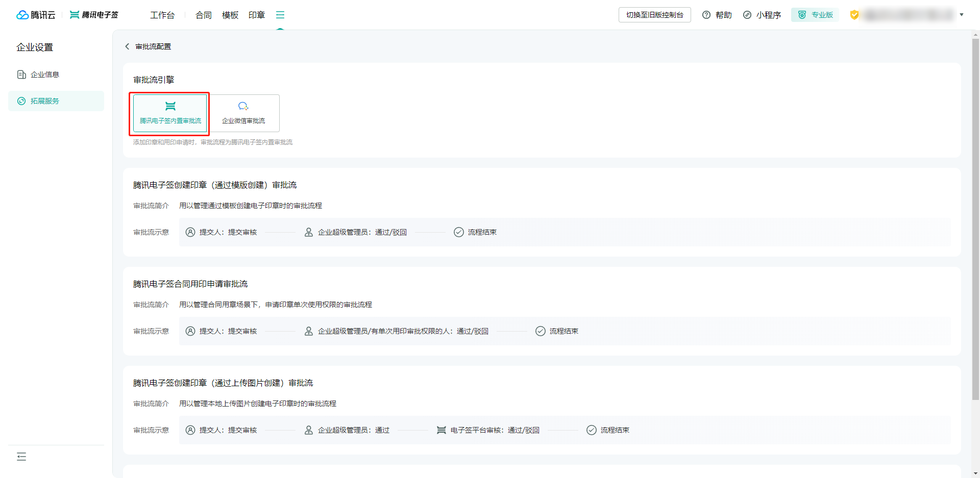Click 流程结束 check icon in contract seal flow
The width and height of the screenshot is (980, 478).
[x=541, y=331]
